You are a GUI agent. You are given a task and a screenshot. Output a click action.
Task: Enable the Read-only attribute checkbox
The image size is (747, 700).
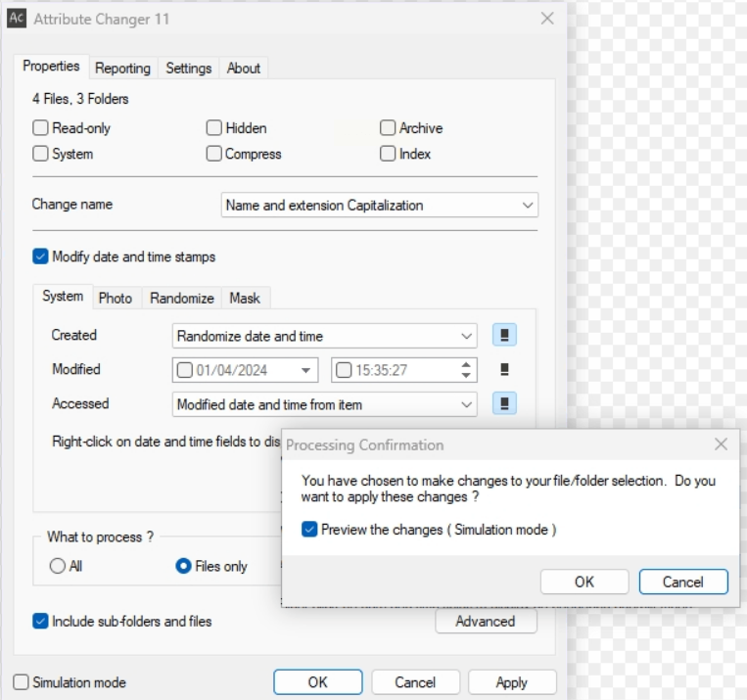[40, 127]
